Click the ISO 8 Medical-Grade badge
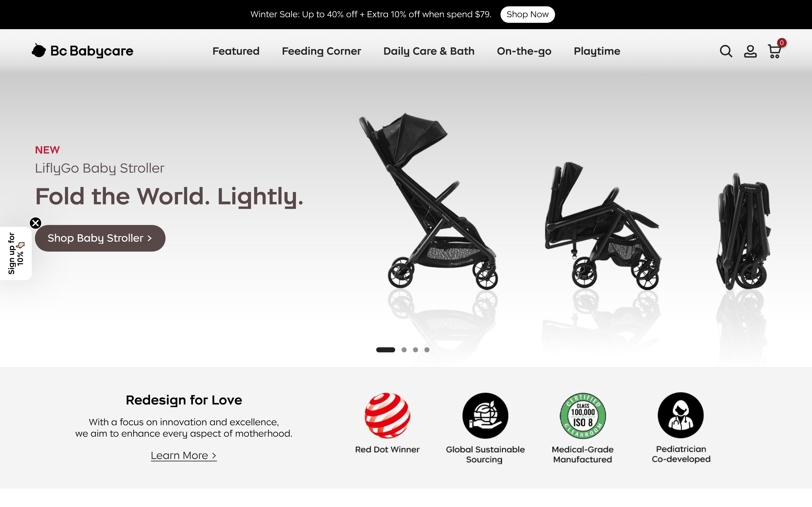 click(583, 415)
